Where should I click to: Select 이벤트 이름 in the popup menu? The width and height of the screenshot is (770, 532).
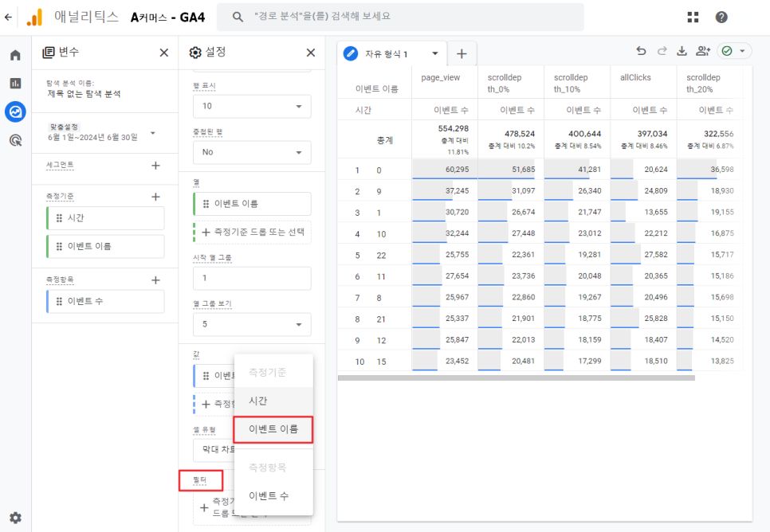pyautogui.click(x=273, y=429)
